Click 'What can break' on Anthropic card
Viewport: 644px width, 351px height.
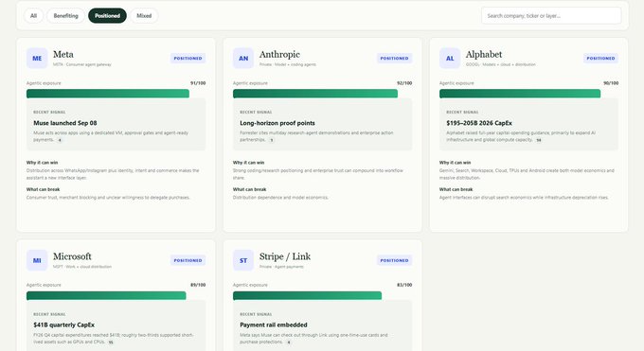click(x=250, y=189)
